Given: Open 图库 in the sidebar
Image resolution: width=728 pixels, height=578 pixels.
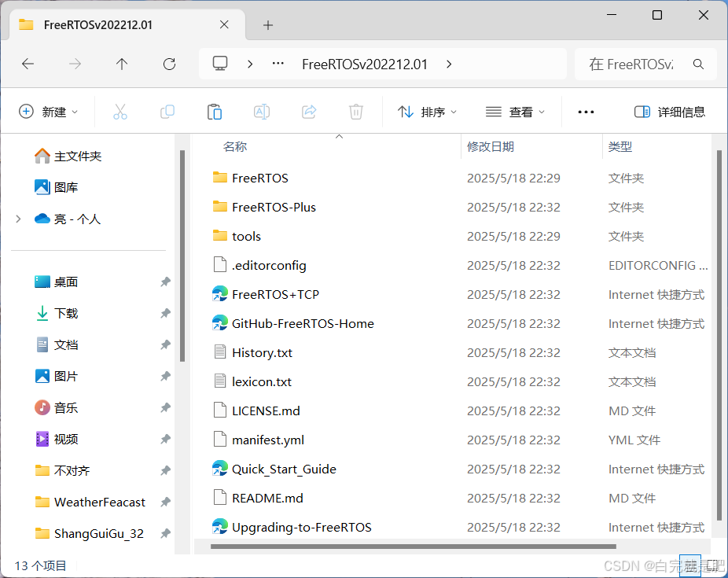Looking at the screenshot, I should [x=56, y=187].
